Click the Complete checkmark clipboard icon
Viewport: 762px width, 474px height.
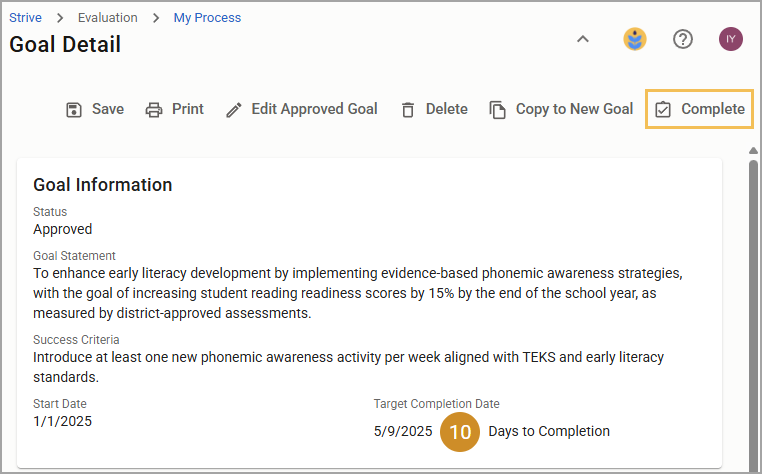[663, 109]
